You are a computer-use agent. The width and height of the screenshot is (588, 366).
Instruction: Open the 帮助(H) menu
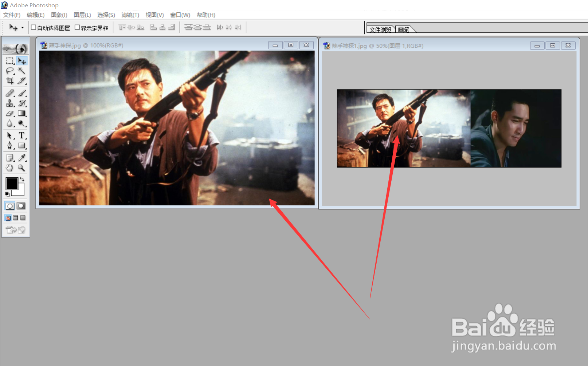(x=206, y=15)
